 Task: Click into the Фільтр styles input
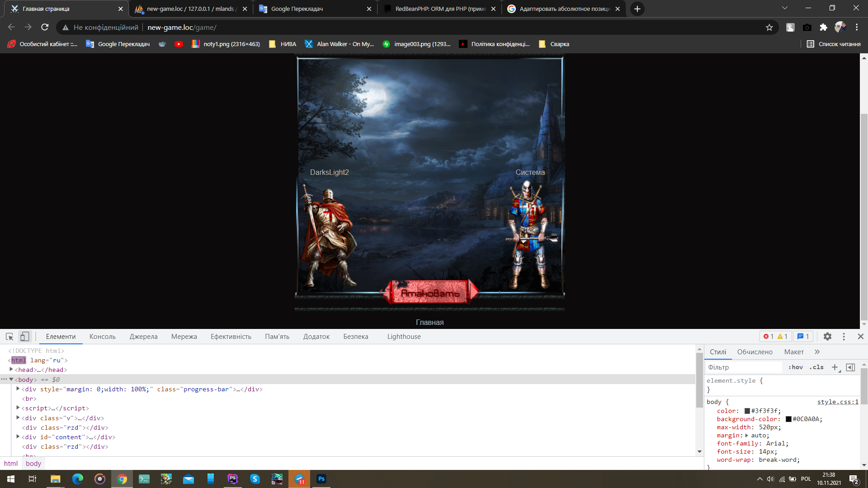744,367
